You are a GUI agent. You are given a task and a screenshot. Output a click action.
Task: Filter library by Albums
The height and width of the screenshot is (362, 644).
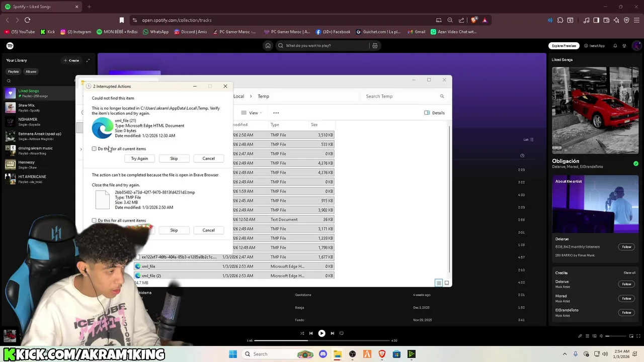(x=31, y=71)
